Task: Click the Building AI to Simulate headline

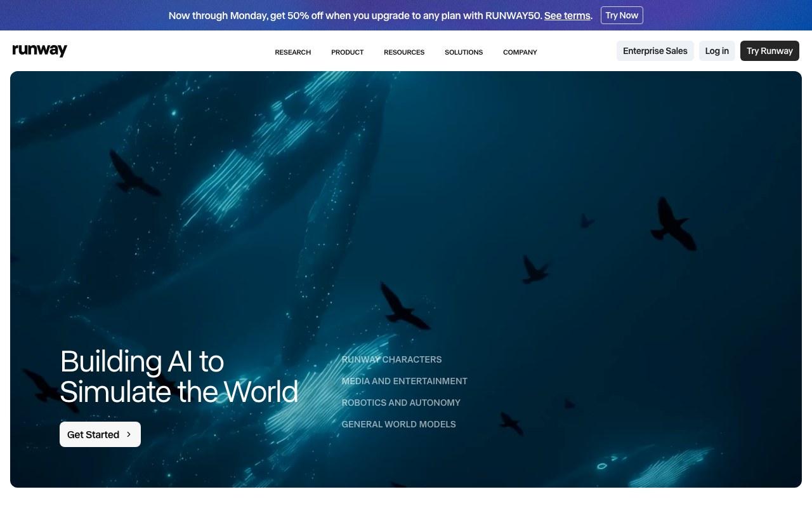Action: tap(179, 377)
